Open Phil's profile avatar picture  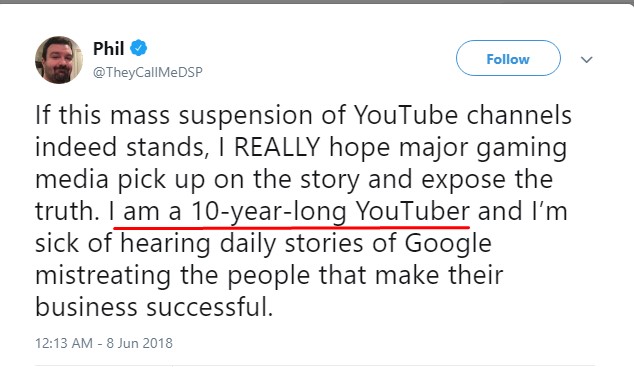click(x=59, y=60)
